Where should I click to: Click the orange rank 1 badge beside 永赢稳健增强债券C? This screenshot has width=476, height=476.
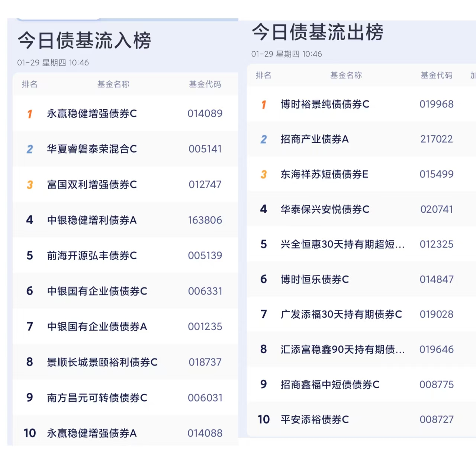[x=30, y=114]
